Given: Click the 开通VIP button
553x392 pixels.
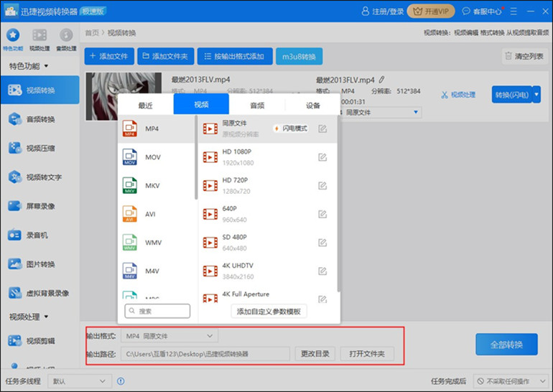Looking at the screenshot, I should (431, 11).
